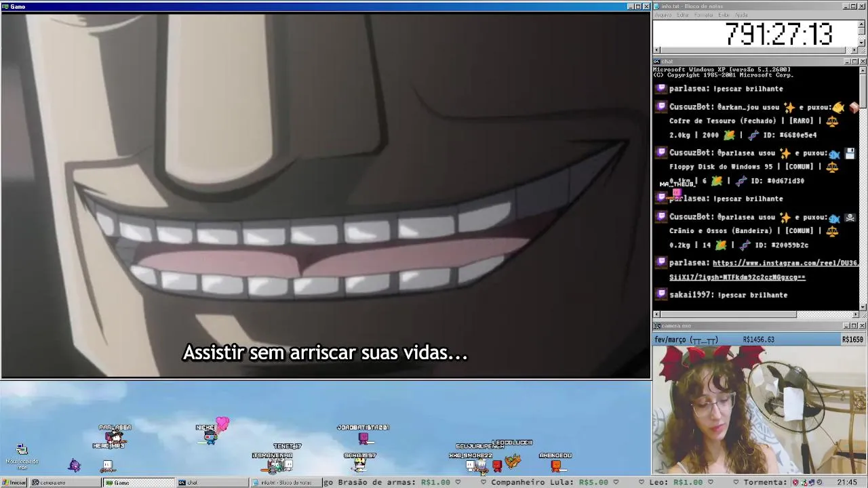Notepad vertical scrollbar: click down arrow
Image resolution: width=868 pixels, height=488 pixels.
[862, 43]
